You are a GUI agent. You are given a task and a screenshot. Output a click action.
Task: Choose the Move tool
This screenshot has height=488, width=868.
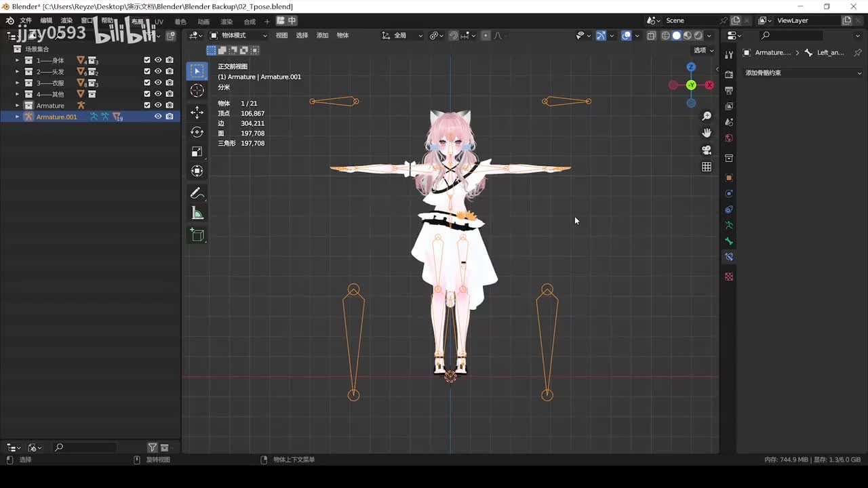click(197, 112)
